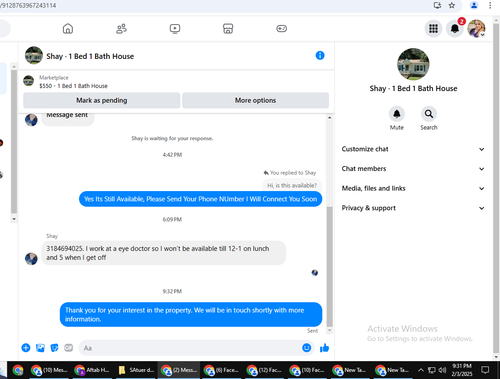Click the blue conversation info icon
Screen dimensions: 500x379
point(320,56)
